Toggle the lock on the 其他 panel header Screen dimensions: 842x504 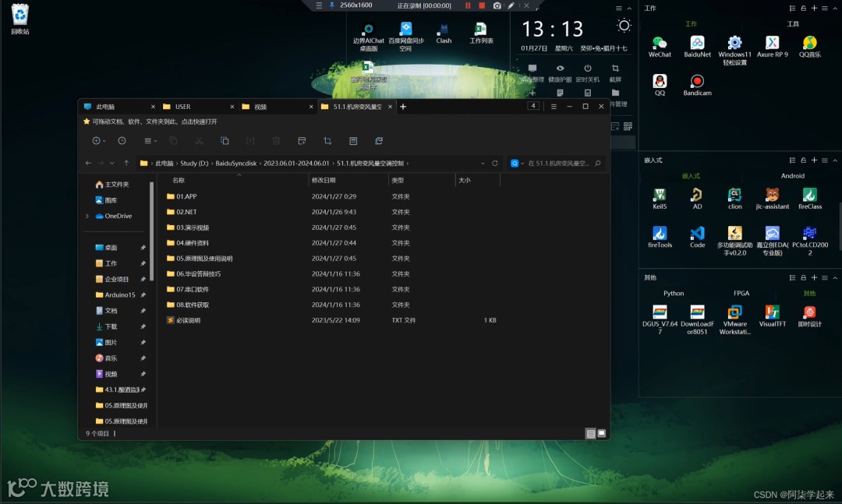(803, 277)
